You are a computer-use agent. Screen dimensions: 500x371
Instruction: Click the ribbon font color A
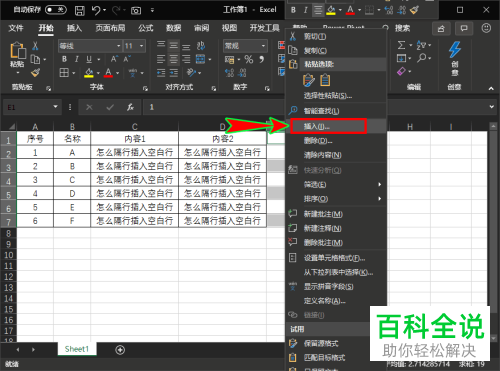[x=108, y=73]
